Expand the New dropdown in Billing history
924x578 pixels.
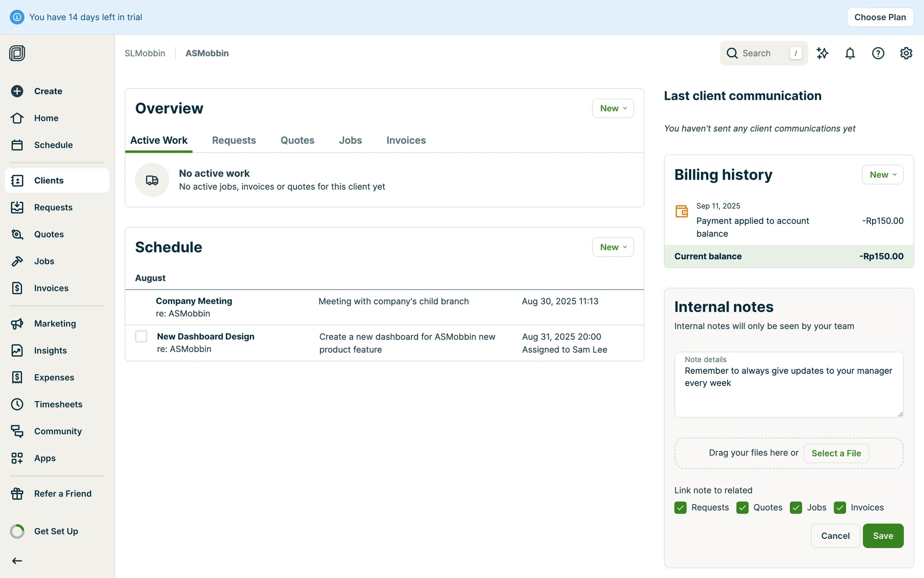pyautogui.click(x=882, y=175)
